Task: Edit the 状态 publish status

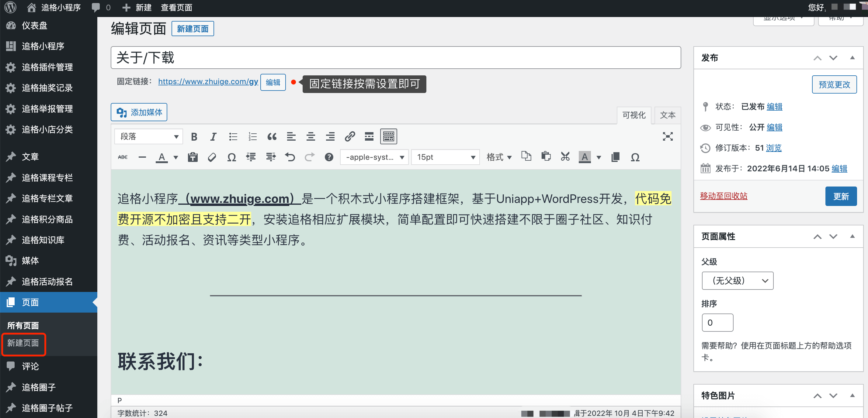Action: coord(774,107)
